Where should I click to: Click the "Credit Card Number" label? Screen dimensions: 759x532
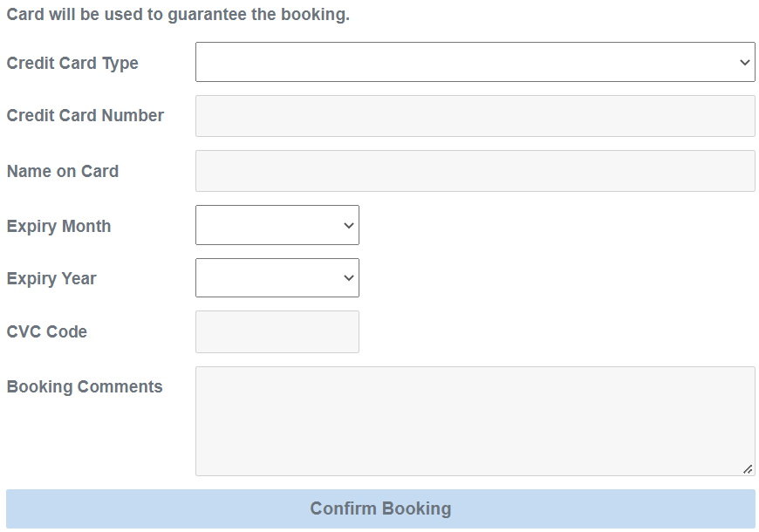coord(85,116)
